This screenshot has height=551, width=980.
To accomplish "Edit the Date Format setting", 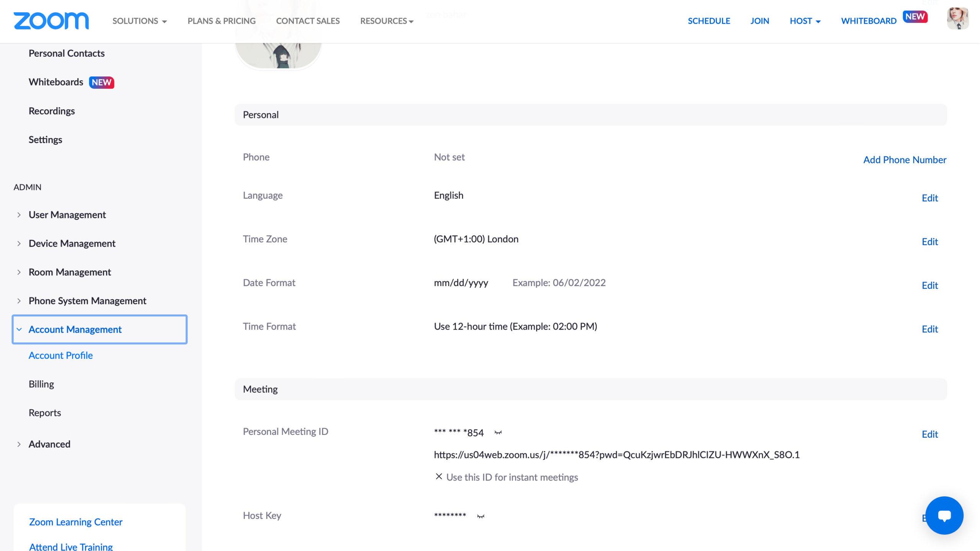I will pos(929,285).
